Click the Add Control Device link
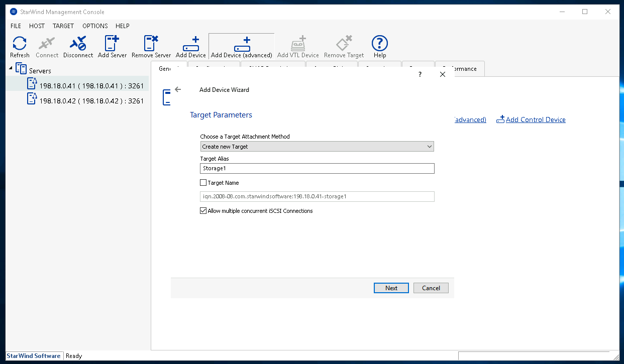624x364 pixels. click(x=535, y=119)
